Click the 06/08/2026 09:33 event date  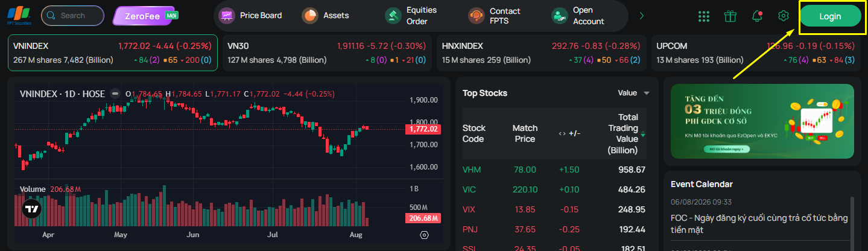tap(702, 202)
